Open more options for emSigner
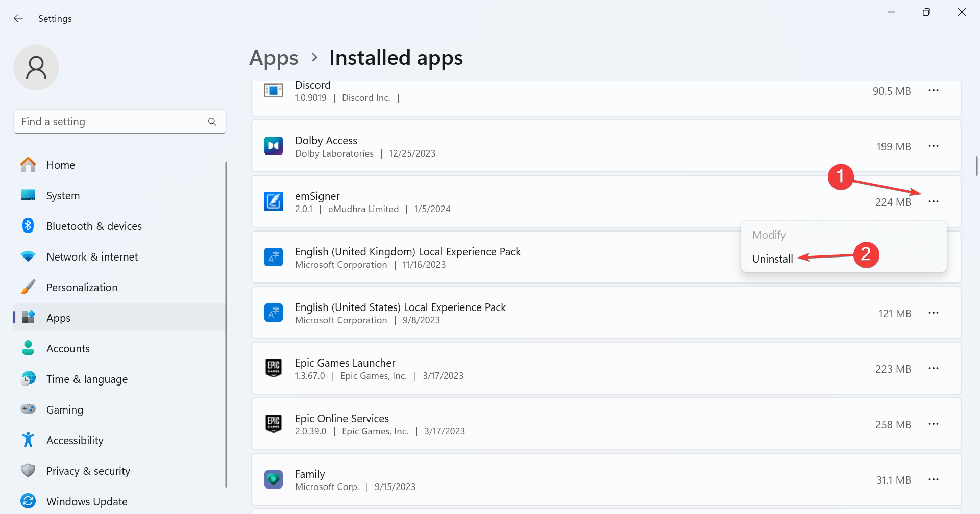This screenshot has height=514, width=980. click(x=934, y=202)
